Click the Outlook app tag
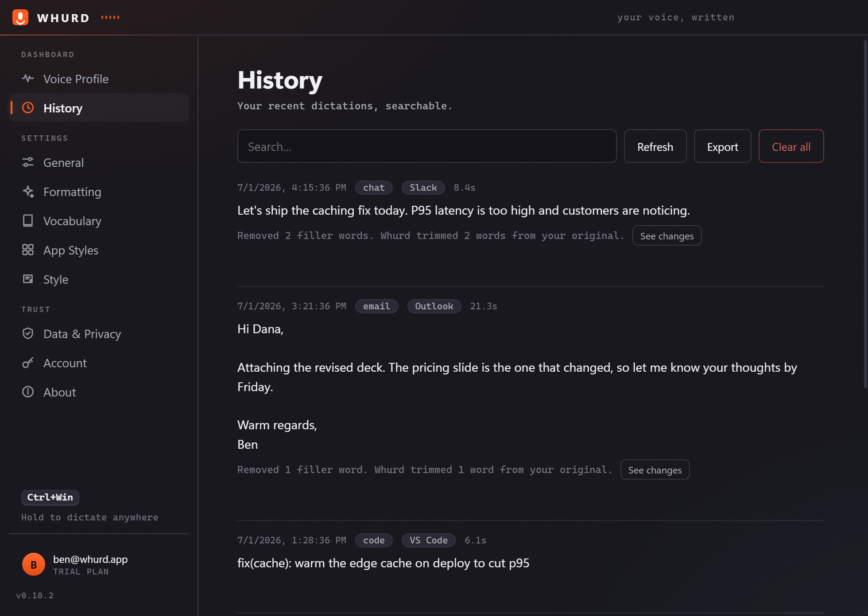Image resolution: width=868 pixels, height=616 pixels. click(x=434, y=306)
